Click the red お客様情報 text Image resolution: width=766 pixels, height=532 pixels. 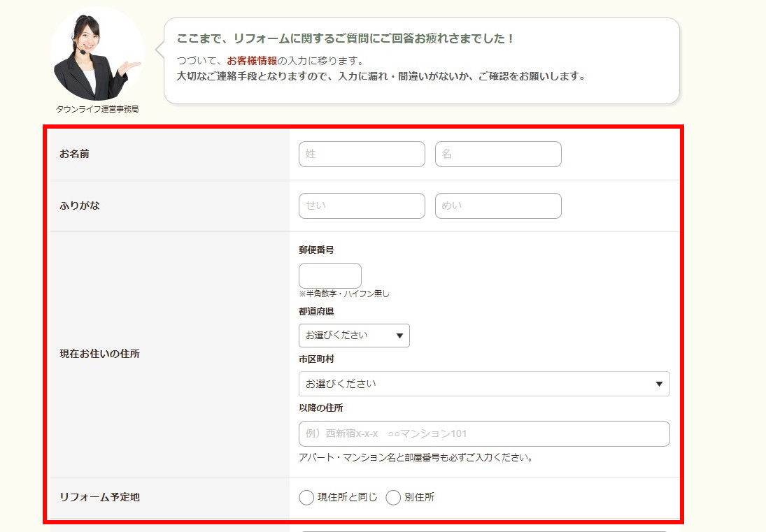point(252,61)
